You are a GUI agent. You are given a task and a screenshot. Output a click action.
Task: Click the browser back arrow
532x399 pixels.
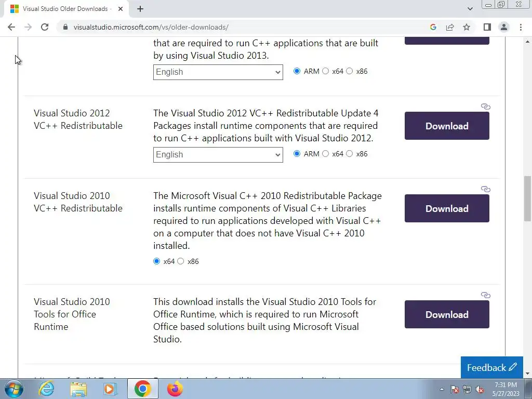pyautogui.click(x=11, y=27)
